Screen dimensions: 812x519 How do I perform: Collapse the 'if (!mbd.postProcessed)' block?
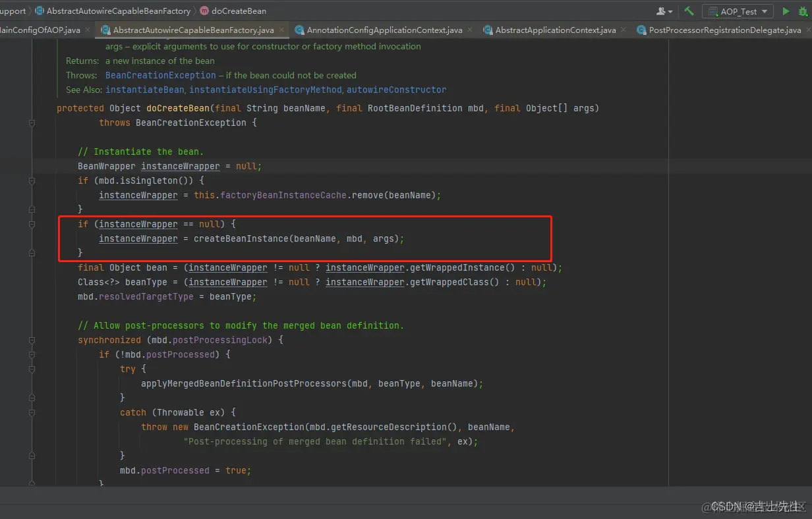click(32, 354)
